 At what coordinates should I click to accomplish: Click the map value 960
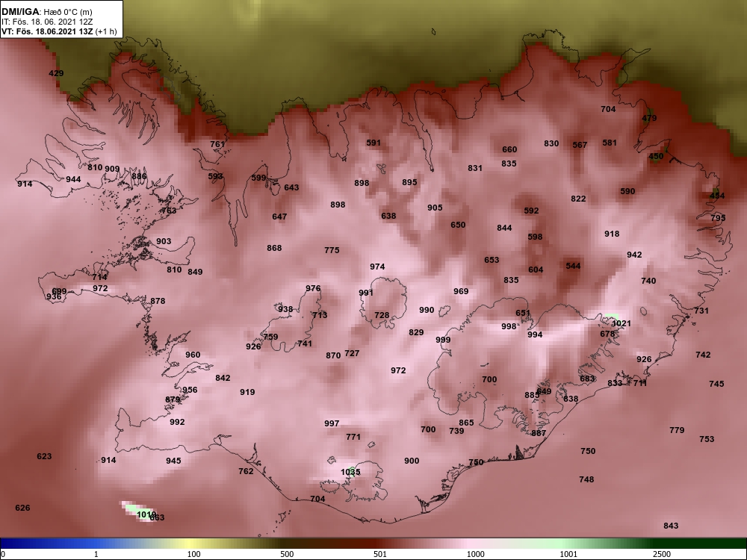click(193, 355)
